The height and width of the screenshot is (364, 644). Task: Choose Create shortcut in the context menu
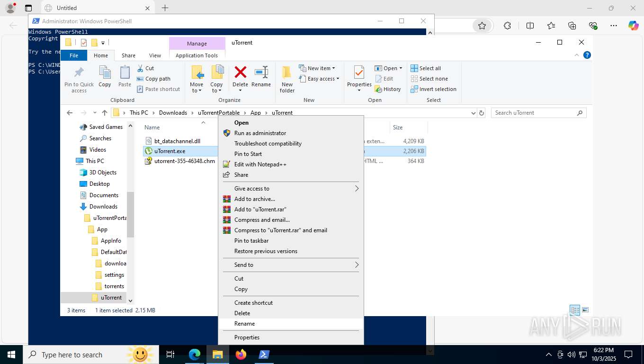point(291,303)
